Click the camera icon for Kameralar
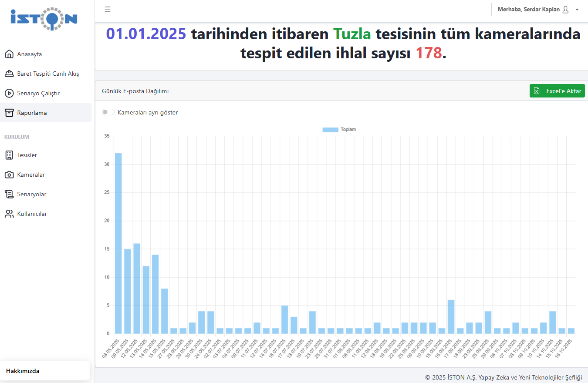Screen dimensions: 588x383 point(9,175)
